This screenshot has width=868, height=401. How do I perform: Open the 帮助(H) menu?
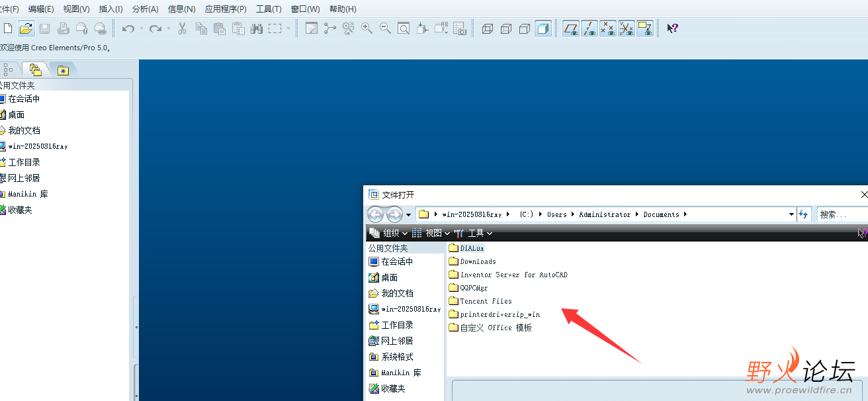coord(342,9)
